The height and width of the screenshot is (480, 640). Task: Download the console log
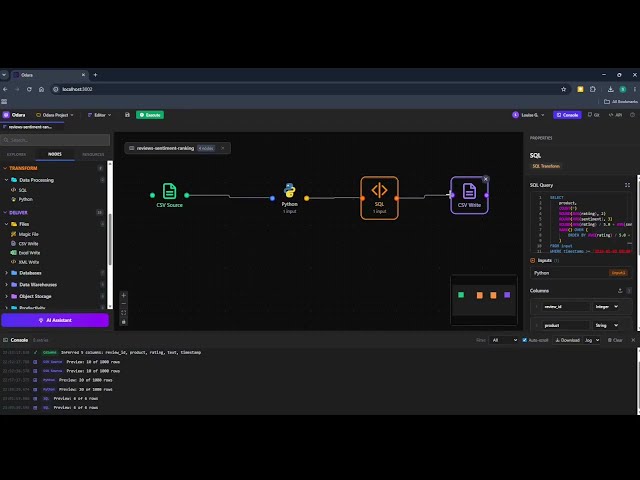pos(567,340)
